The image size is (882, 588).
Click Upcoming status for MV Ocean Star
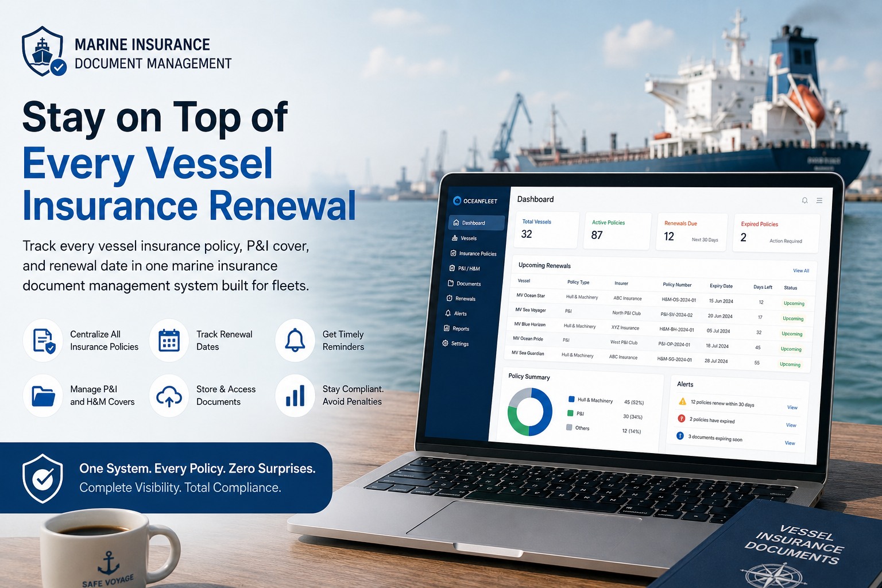coord(794,303)
